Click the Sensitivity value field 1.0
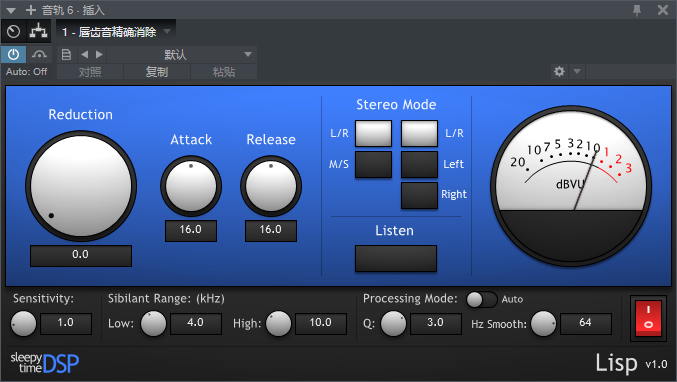The width and height of the screenshot is (677, 382). pyautogui.click(x=66, y=323)
